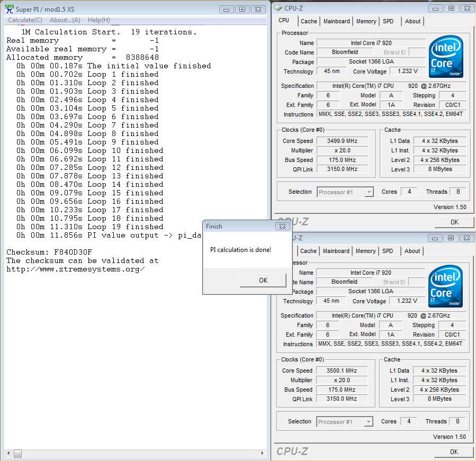Click the 'PI value output' line in Super PI

point(109,235)
